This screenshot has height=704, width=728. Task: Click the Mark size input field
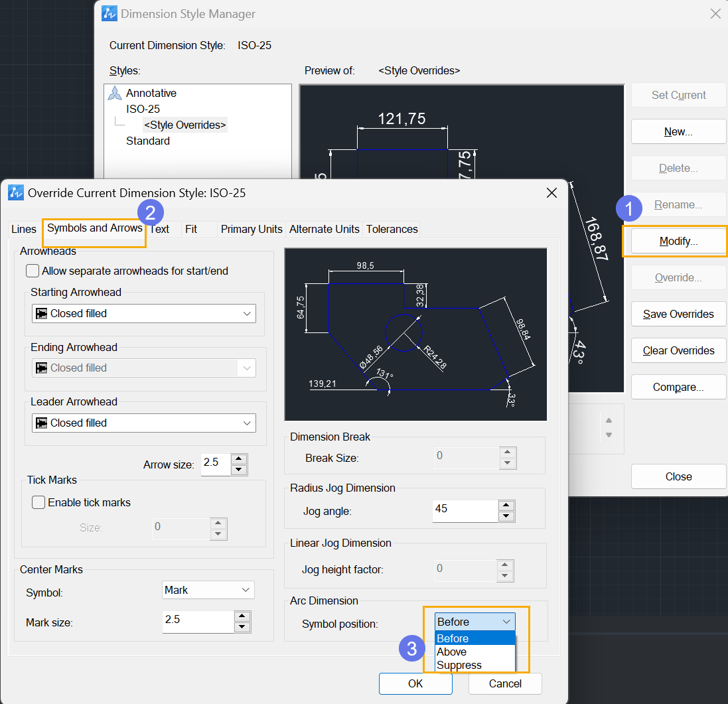(x=198, y=622)
